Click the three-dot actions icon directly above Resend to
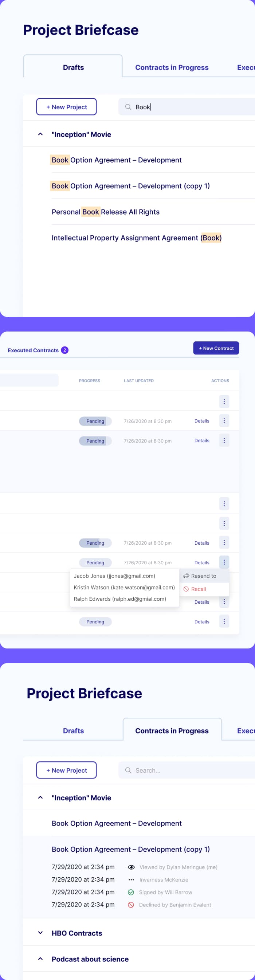The height and width of the screenshot is (980, 255). pyautogui.click(x=224, y=562)
